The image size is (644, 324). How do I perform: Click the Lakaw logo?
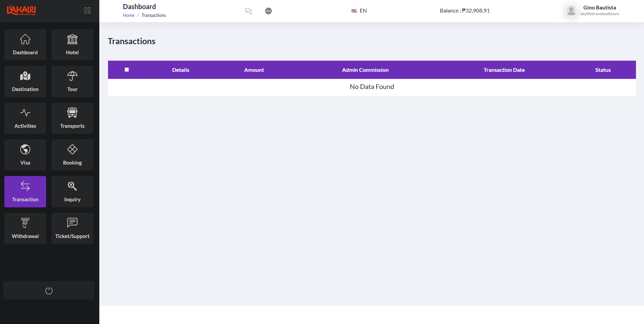22,10
